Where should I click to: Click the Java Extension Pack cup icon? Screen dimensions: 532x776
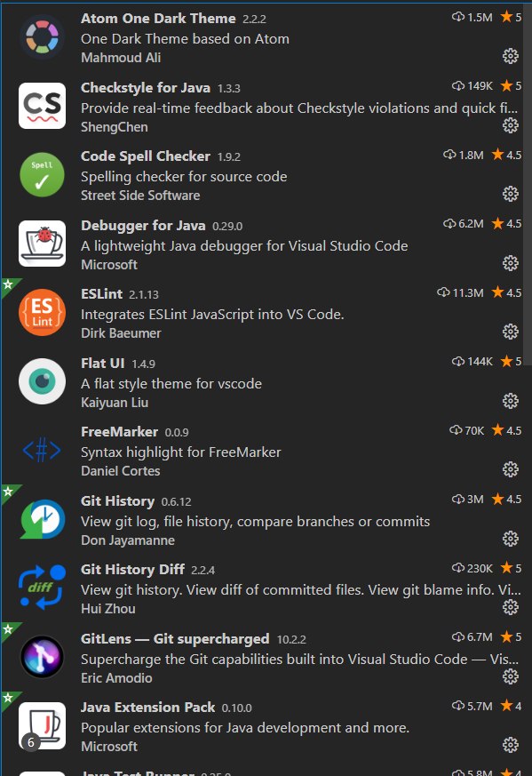42,725
